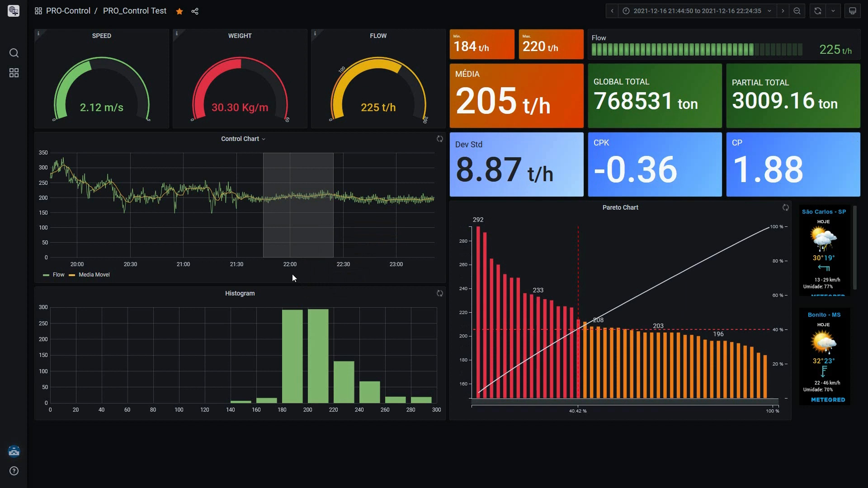The height and width of the screenshot is (488, 868).
Task: Open the search dashboards icon
Action: coord(14,53)
